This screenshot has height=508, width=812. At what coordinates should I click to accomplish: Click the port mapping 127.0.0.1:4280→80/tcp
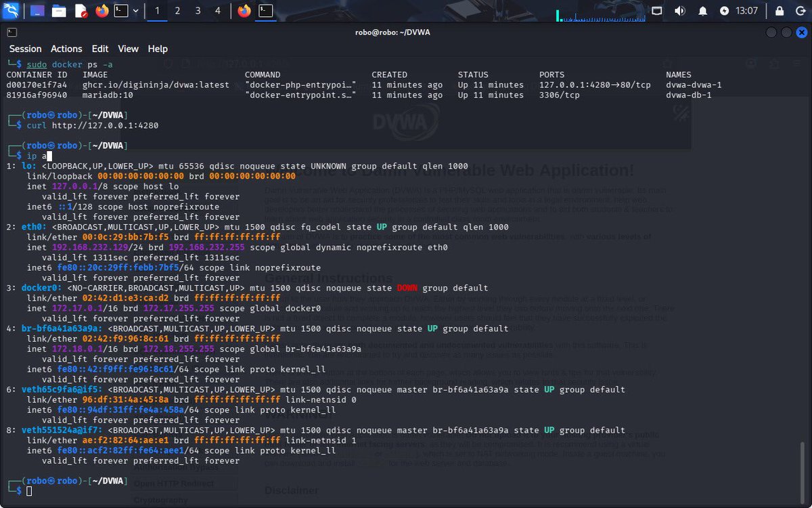(x=595, y=85)
